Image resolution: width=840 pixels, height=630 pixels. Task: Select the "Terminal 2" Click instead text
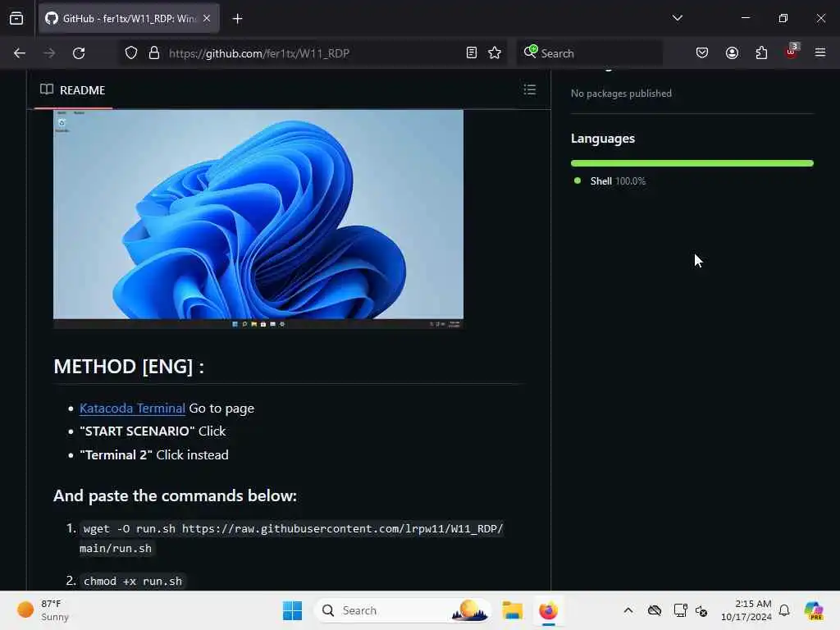pyautogui.click(x=154, y=454)
